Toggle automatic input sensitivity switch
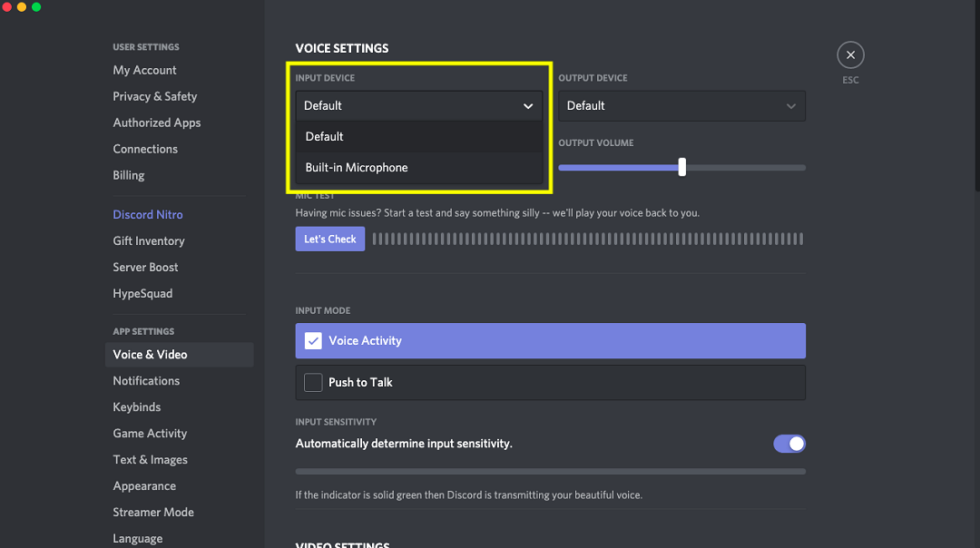 789,444
